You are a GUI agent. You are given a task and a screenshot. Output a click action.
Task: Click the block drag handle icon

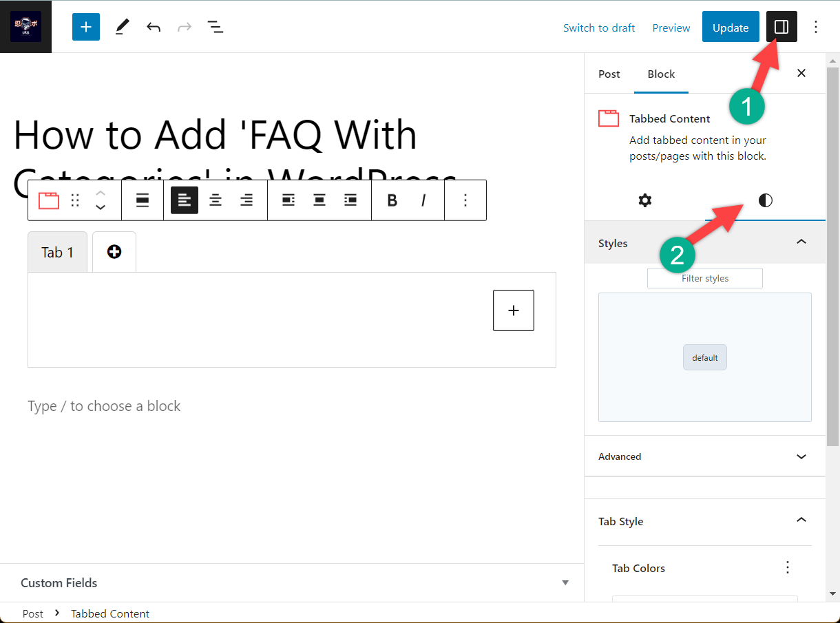(x=75, y=200)
